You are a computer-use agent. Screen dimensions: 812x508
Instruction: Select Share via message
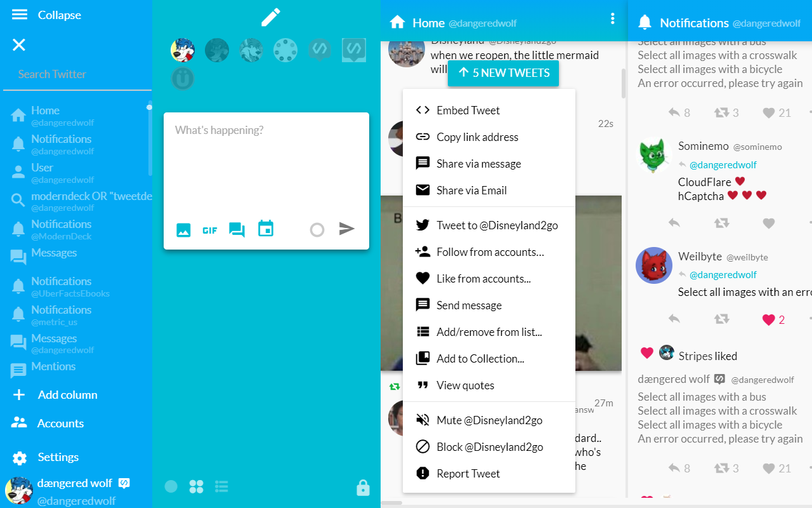coord(489,164)
